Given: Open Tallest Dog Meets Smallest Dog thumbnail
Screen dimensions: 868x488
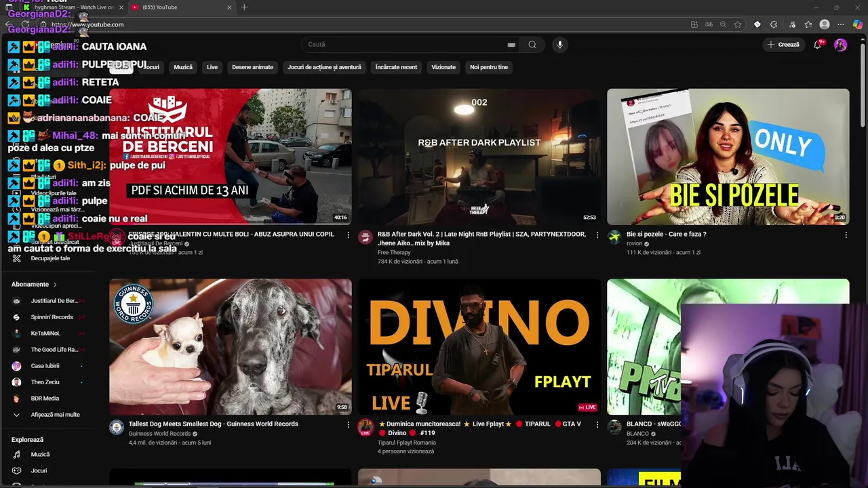Looking at the screenshot, I should (x=231, y=347).
